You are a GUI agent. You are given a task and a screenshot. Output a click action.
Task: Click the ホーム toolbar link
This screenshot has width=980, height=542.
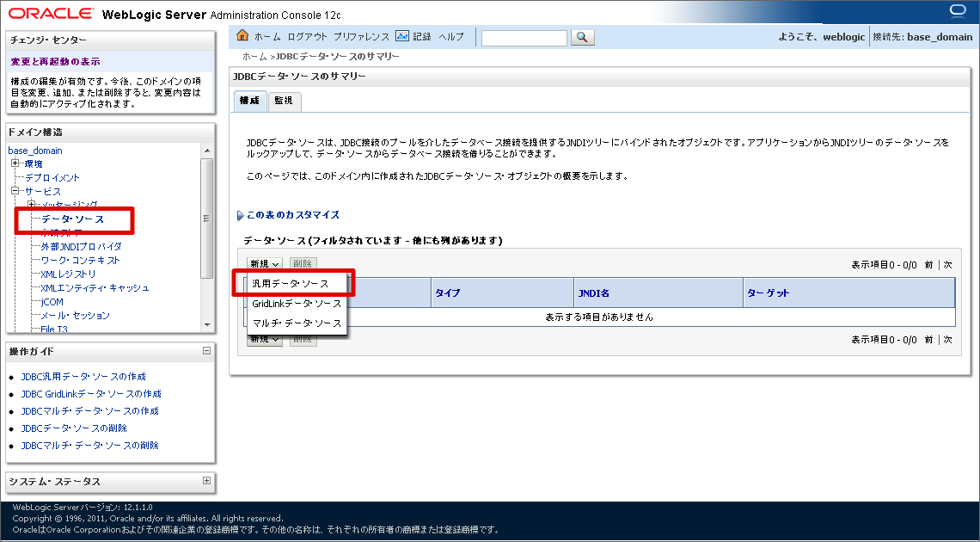tap(267, 37)
